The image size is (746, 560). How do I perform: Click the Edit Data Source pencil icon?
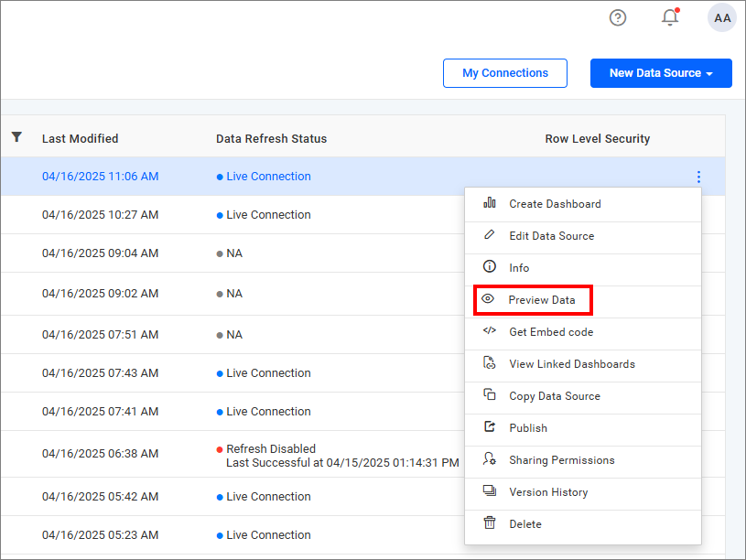click(491, 235)
